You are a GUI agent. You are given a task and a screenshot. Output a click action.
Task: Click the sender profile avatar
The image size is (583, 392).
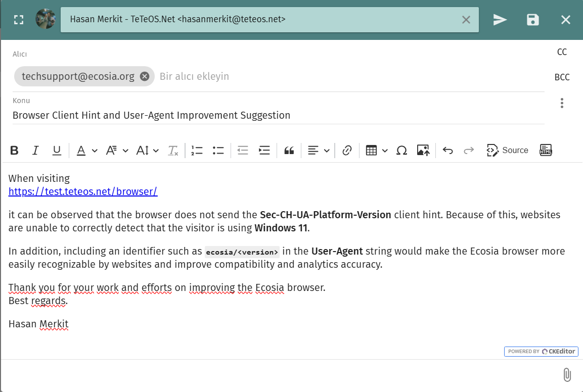[x=46, y=19]
